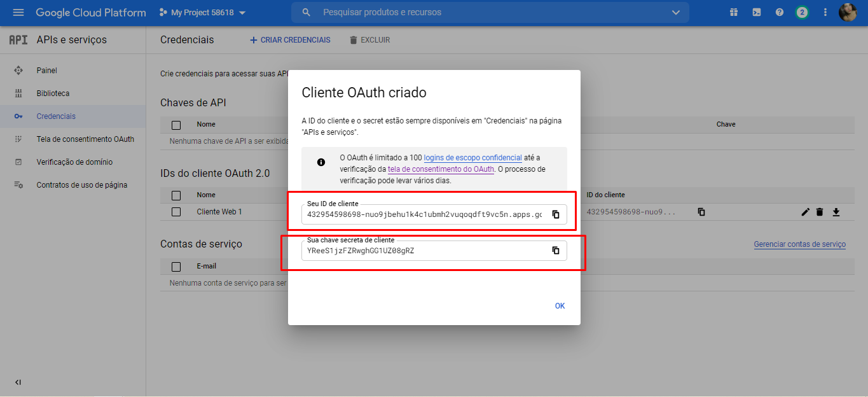Expand the search bar dropdown chevron

(675, 13)
